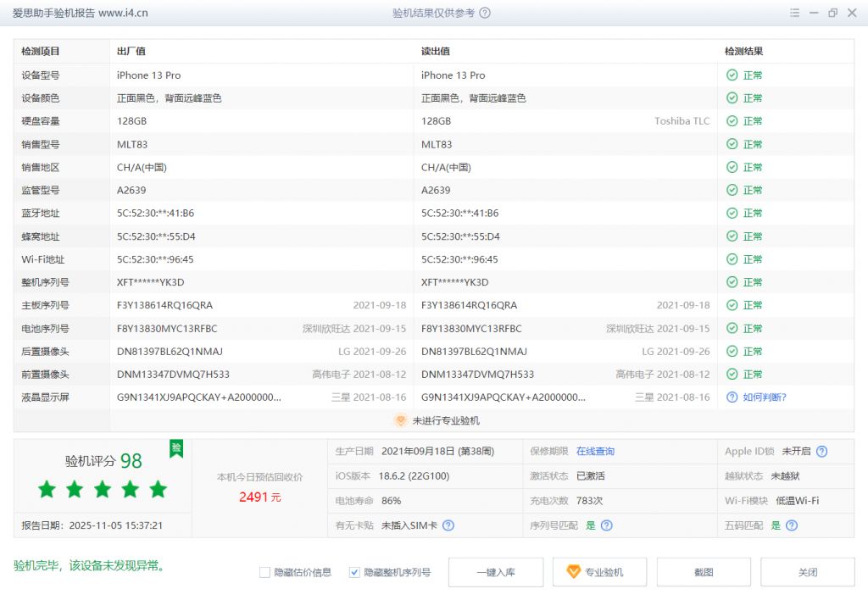Click help icon beside 有无卡贴 SIM status
Screen dimensions: 868x600
point(448,526)
